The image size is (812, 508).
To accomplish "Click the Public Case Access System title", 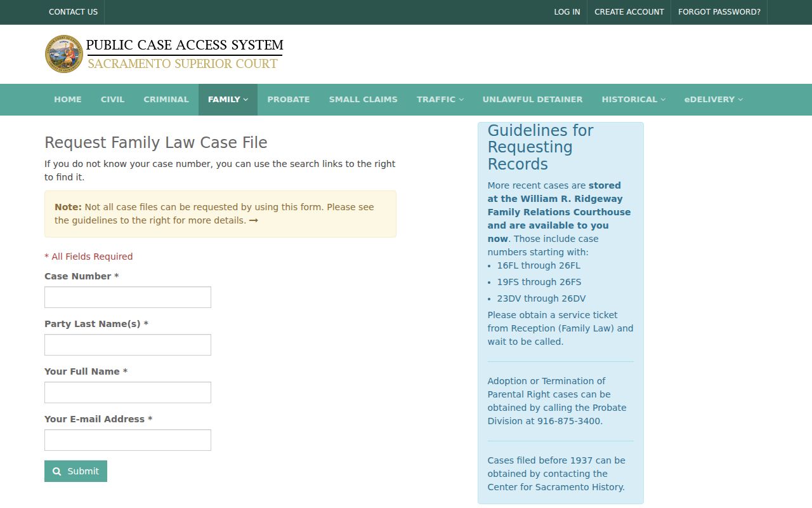I will [x=185, y=45].
